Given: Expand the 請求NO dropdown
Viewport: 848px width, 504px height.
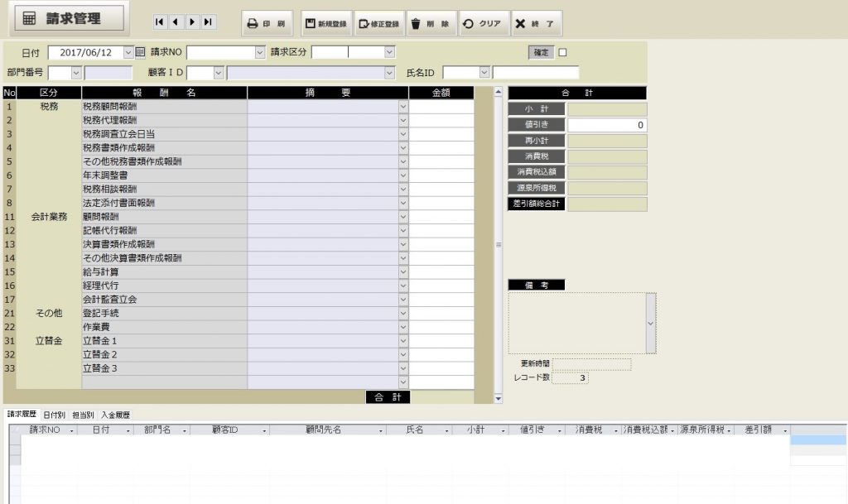Looking at the screenshot, I should tap(258, 52).
